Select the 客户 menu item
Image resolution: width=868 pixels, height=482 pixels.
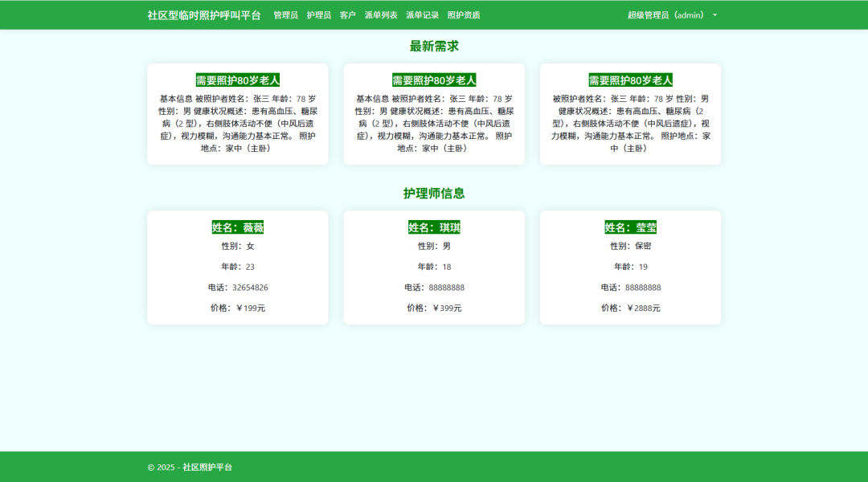[346, 14]
